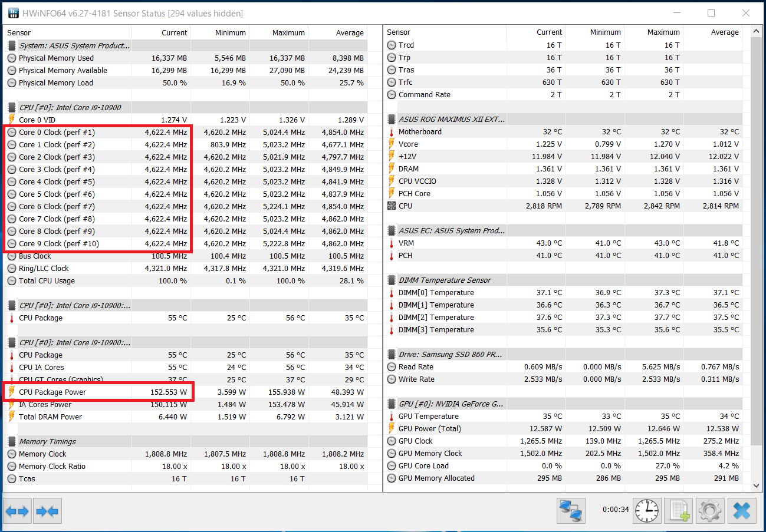766x532 pixels.
Task: Select the Memory Clock Ratio row
Action: tap(185, 466)
